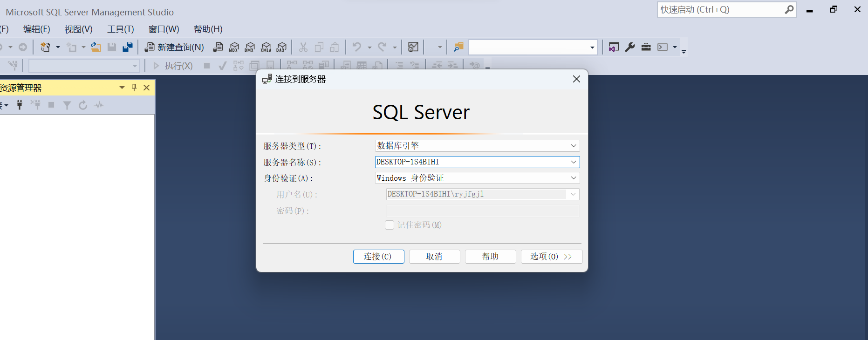Open the 帮助(H) menu

tap(208, 29)
